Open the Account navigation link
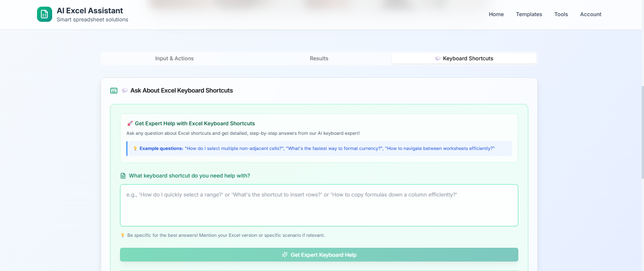Viewport: 644px width, 271px height. tap(590, 14)
